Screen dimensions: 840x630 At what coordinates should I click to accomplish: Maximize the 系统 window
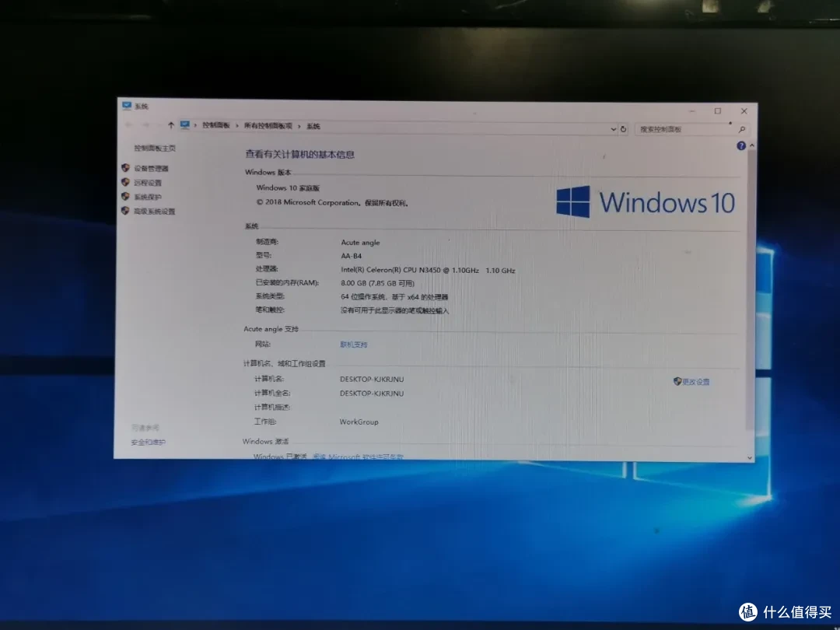click(x=718, y=111)
